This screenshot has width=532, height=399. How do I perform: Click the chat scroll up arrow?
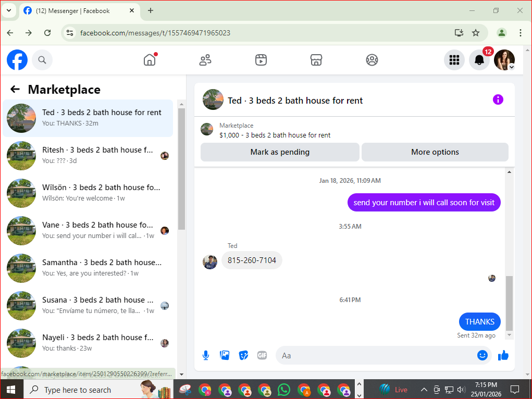pos(509,172)
